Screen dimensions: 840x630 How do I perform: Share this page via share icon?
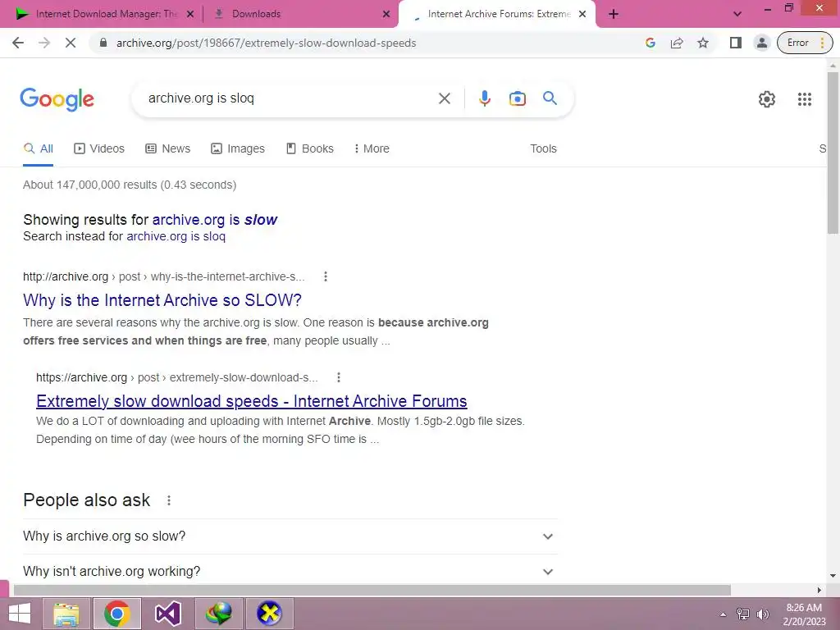click(677, 43)
